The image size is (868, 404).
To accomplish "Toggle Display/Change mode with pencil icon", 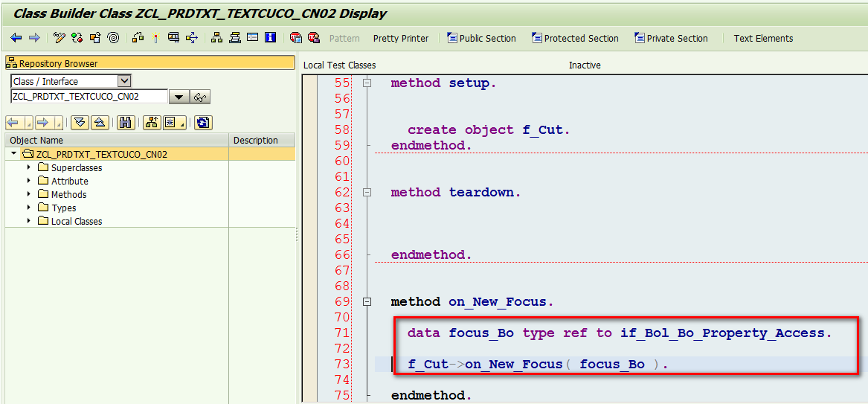I will (x=60, y=38).
